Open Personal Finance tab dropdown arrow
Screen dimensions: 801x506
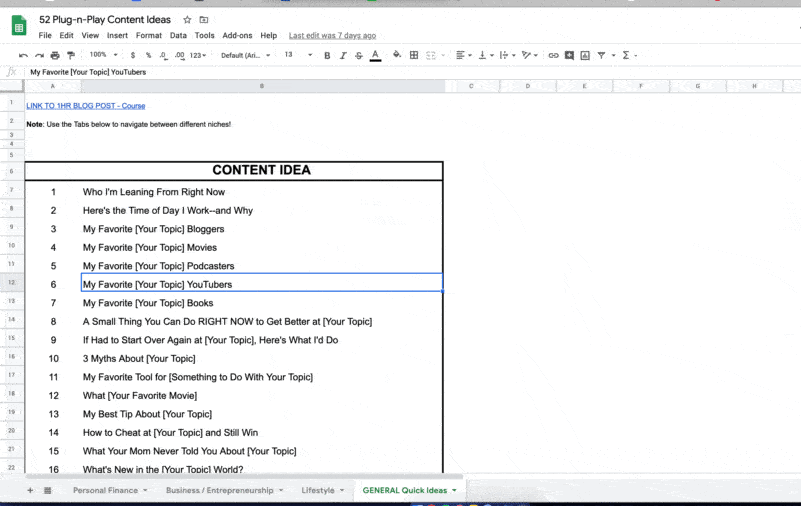point(145,491)
